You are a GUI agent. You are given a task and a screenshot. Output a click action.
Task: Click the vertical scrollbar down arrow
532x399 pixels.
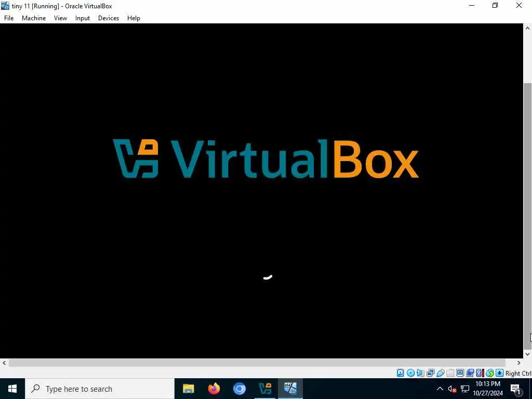coord(528,354)
